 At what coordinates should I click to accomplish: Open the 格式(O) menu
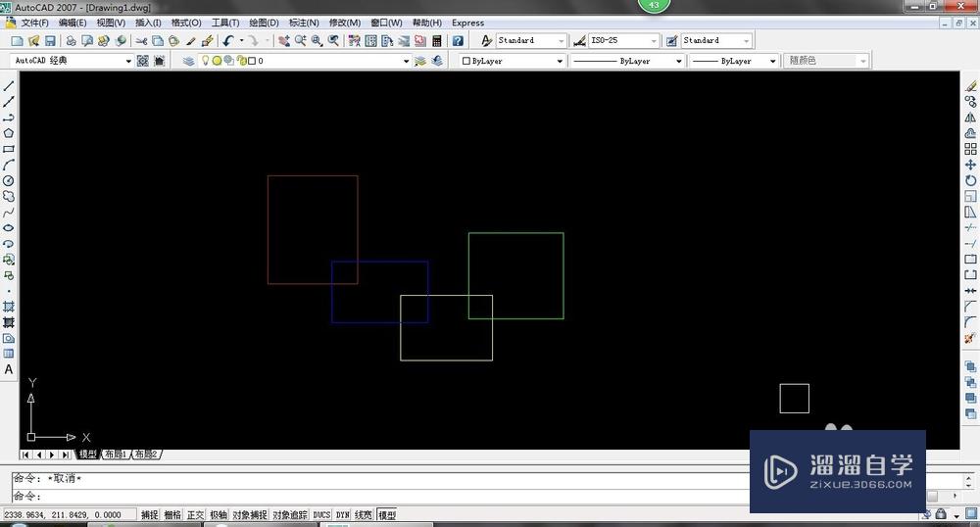pos(186,23)
